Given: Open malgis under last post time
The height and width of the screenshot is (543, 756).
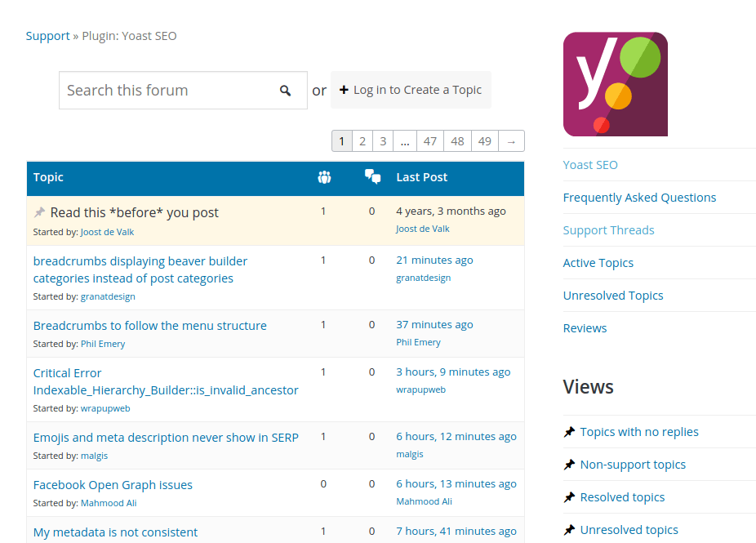Looking at the screenshot, I should click(x=410, y=454).
